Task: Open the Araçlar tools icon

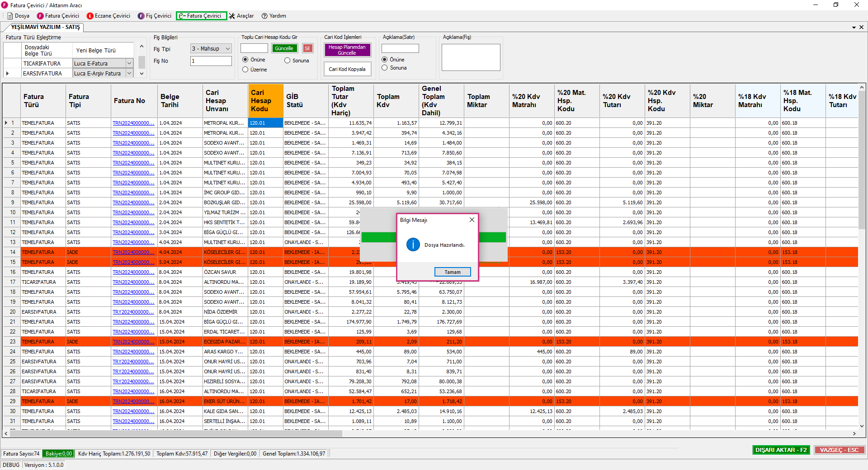Action: (x=232, y=16)
